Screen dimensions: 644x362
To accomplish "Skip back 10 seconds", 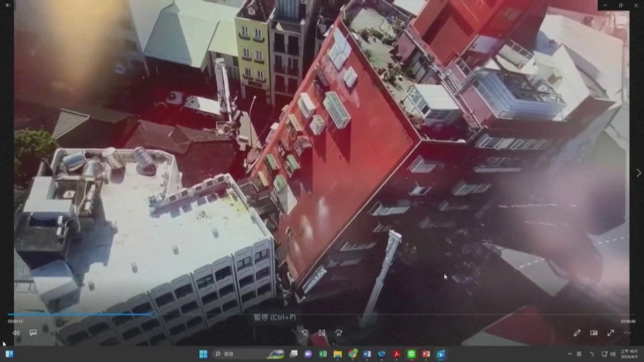I will [x=305, y=333].
